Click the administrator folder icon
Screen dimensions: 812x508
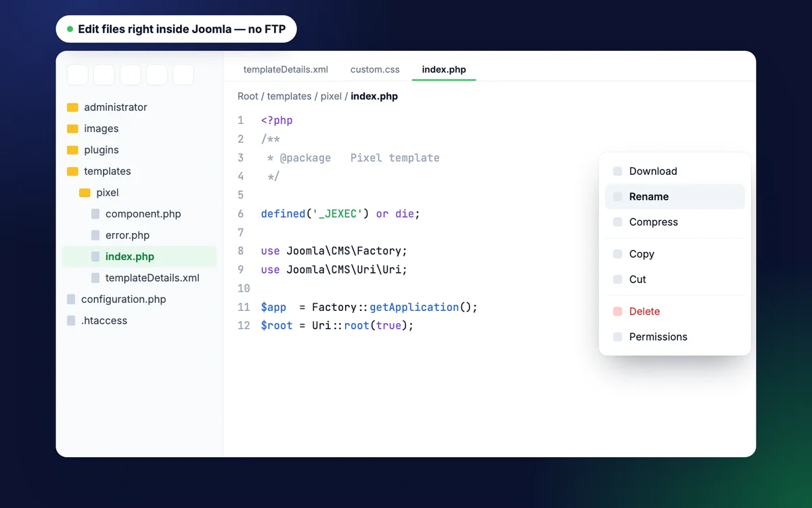[x=72, y=107]
